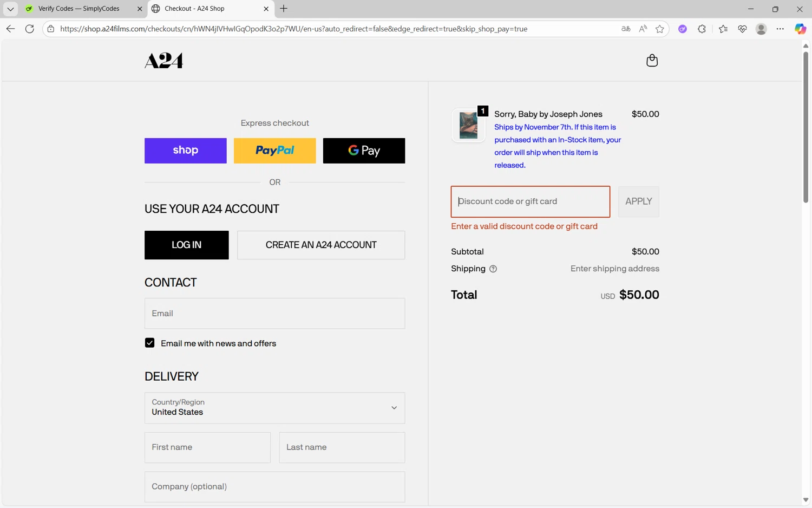The height and width of the screenshot is (508, 812).
Task: Open Read aloud in address bar
Action: coord(643,29)
